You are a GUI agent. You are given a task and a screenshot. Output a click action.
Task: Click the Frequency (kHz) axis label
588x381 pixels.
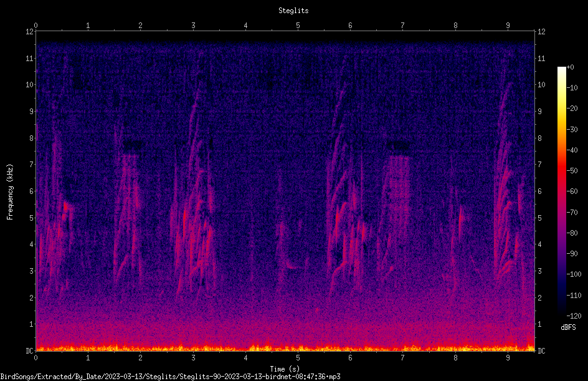(10, 192)
